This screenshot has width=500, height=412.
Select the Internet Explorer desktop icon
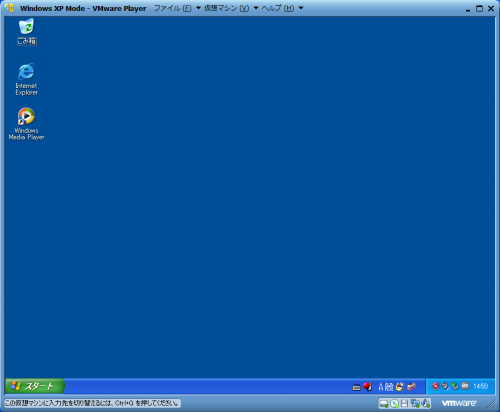pos(26,79)
